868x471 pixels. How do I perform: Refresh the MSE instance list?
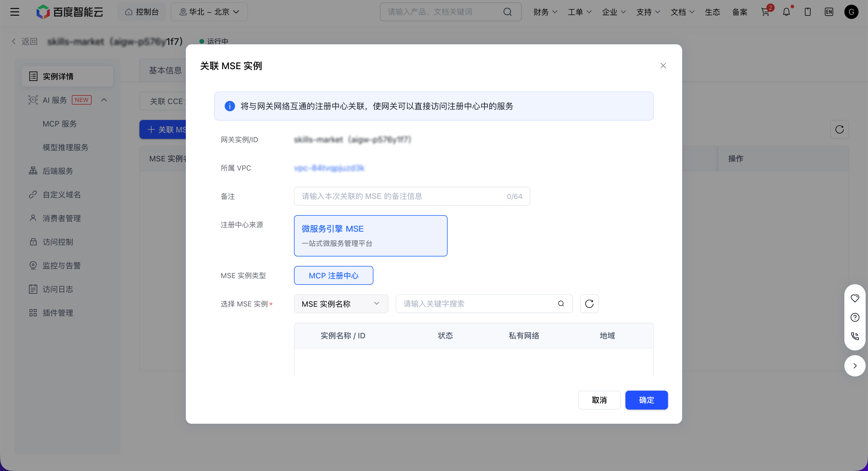coord(589,304)
